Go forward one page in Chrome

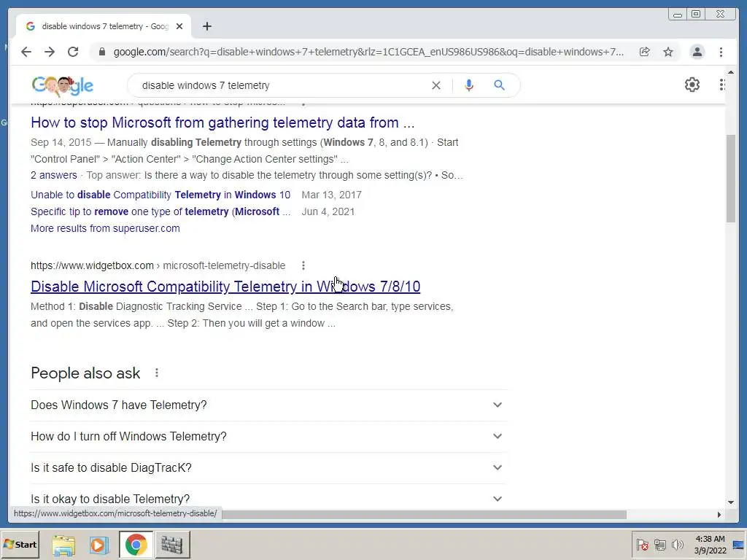pos(50,52)
